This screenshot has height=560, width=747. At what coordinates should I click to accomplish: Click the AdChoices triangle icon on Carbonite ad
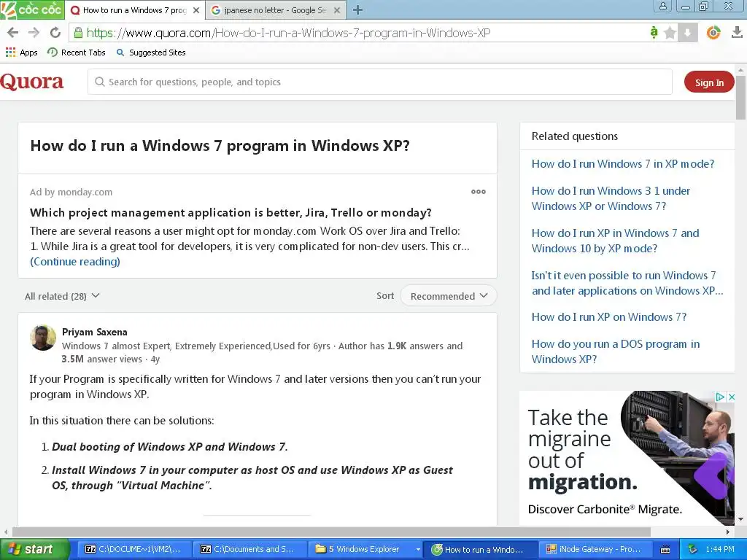[720, 397]
